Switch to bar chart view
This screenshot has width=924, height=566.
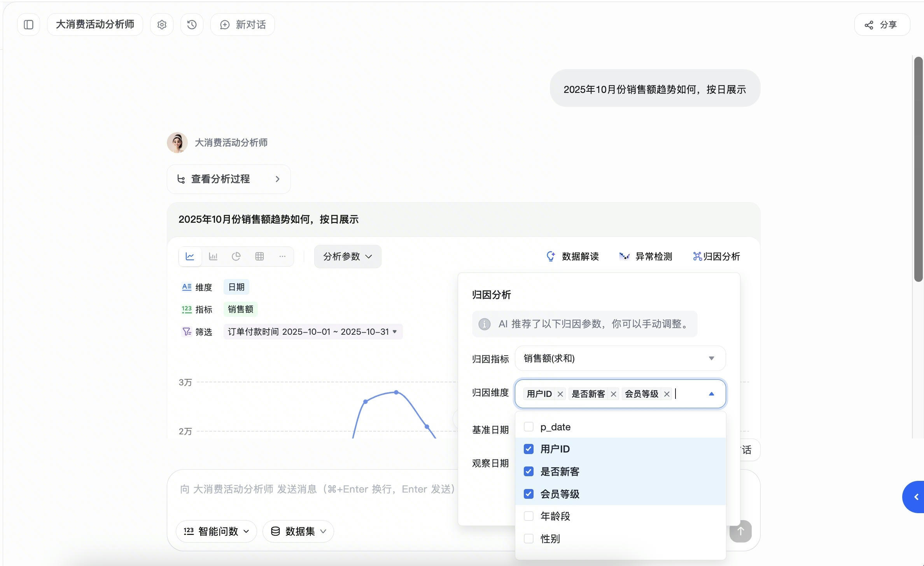click(x=213, y=257)
